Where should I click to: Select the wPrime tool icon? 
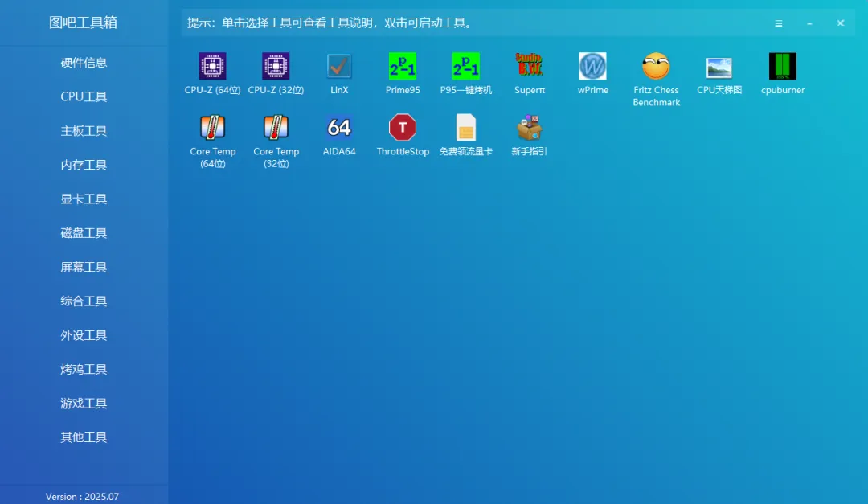(x=592, y=67)
